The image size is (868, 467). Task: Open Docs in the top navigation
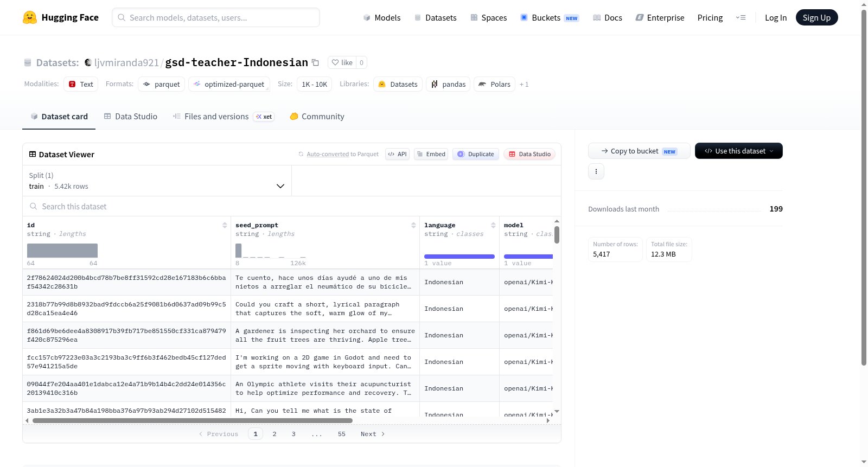coord(608,17)
